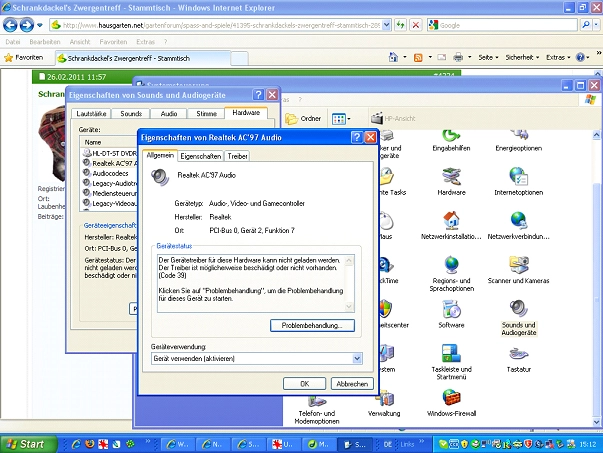This screenshot has height=453, width=603.
Task: Open the Favoriten star button
Action: click(23, 58)
